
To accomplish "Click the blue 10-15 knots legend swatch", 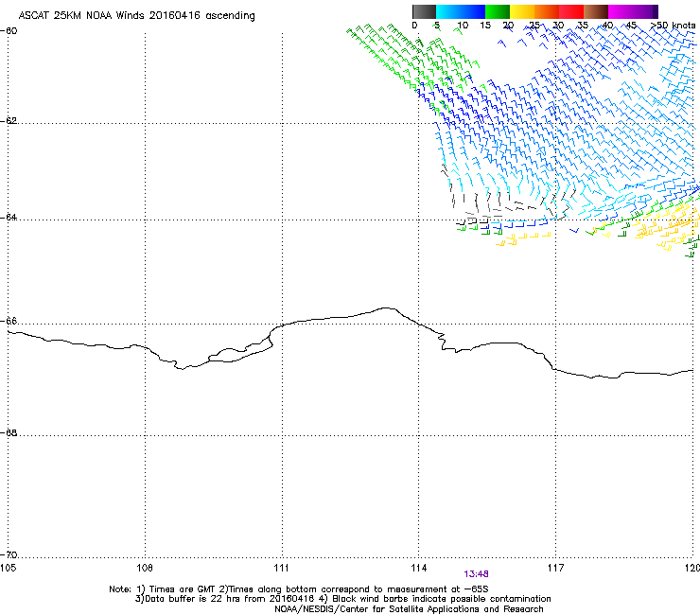I will [473, 11].
